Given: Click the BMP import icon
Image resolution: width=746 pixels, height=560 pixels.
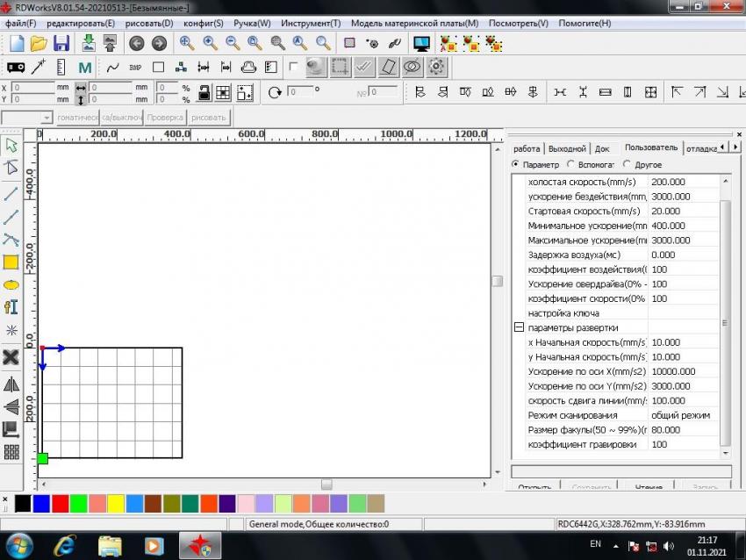Looking at the screenshot, I should (135, 67).
